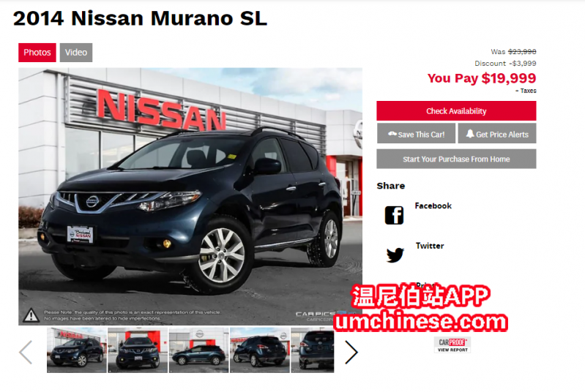
Task: Open the CarProof View Report badge
Action: (452, 344)
